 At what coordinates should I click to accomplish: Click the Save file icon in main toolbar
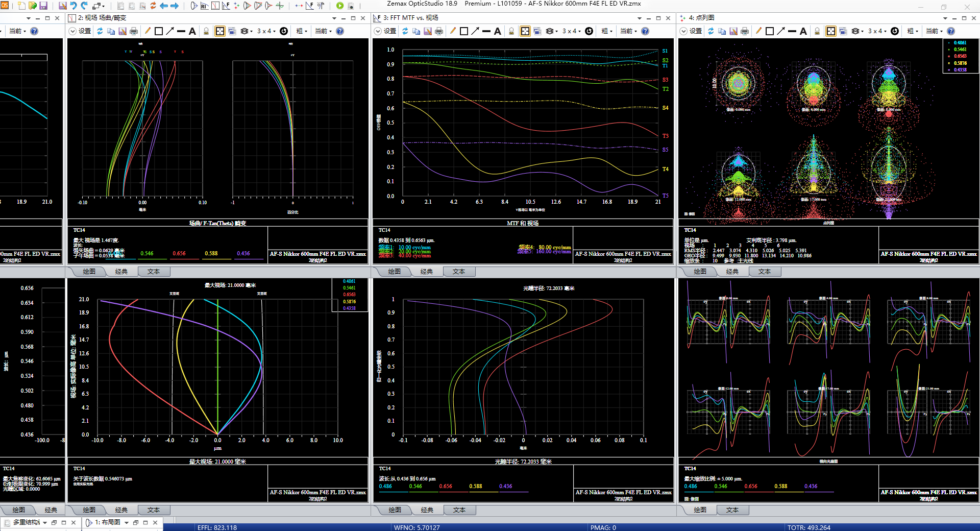(x=43, y=6)
